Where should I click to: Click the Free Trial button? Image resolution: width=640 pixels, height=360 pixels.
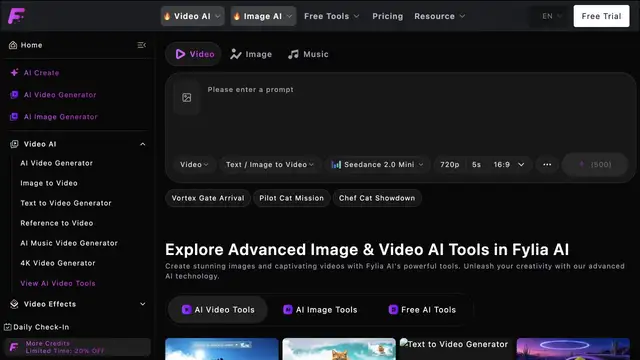click(x=601, y=16)
